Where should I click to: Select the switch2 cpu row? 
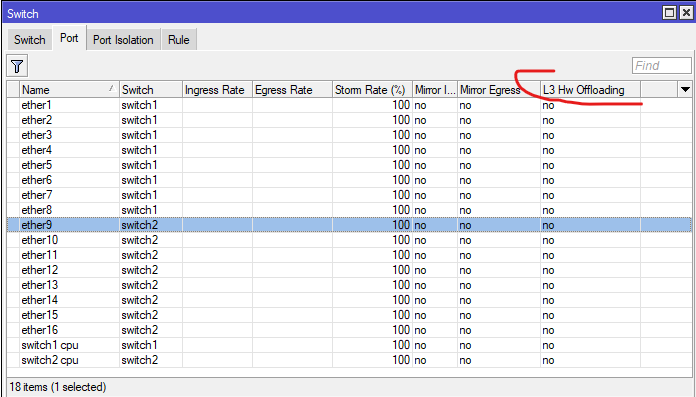[x=349, y=360]
